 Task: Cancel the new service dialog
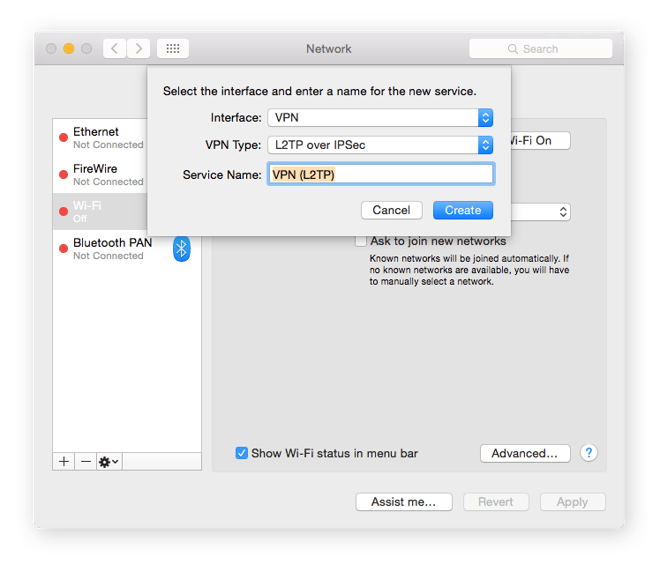391,210
